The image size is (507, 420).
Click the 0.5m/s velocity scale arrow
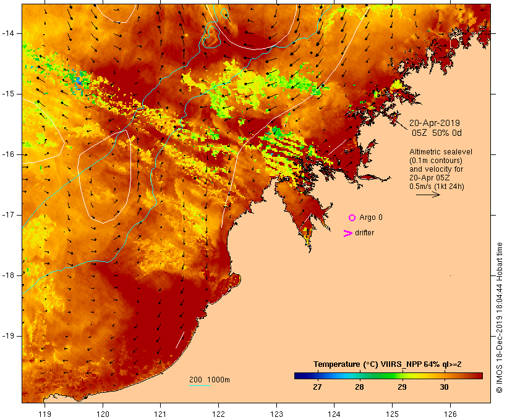428,195
